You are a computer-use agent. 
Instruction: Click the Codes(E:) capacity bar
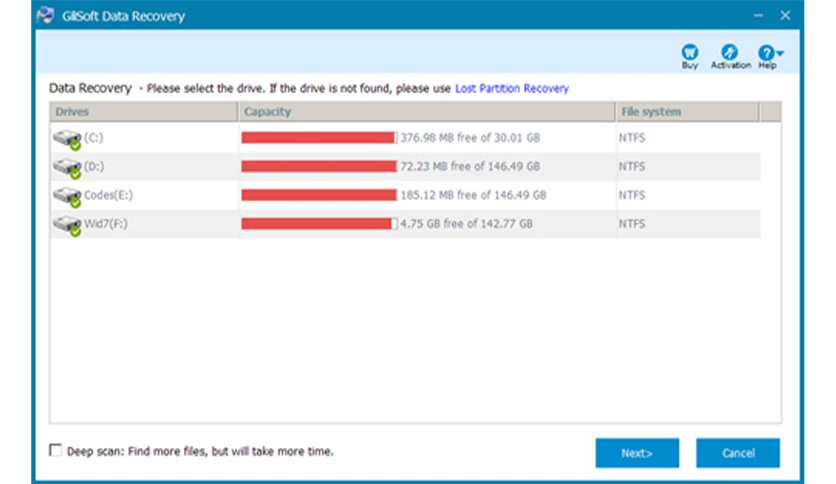[319, 195]
